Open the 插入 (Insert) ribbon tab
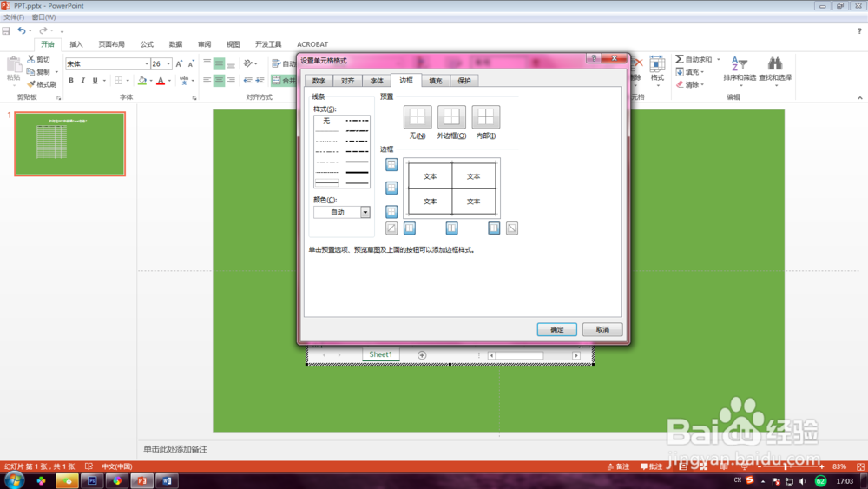Image resolution: width=868 pixels, height=489 pixels. click(76, 44)
